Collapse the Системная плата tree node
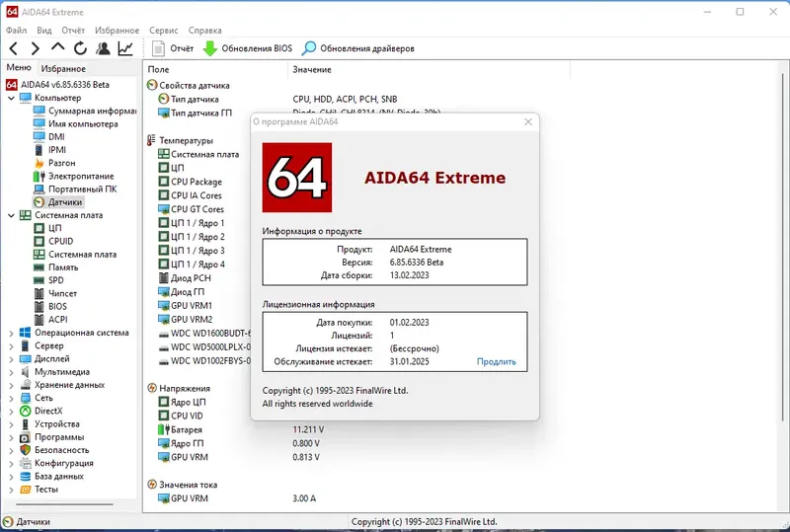The height and width of the screenshot is (532, 790). [11, 215]
